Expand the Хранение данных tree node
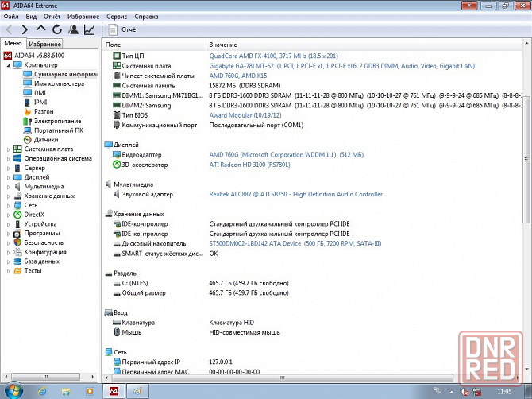This screenshot has width=532, height=399. [9, 196]
